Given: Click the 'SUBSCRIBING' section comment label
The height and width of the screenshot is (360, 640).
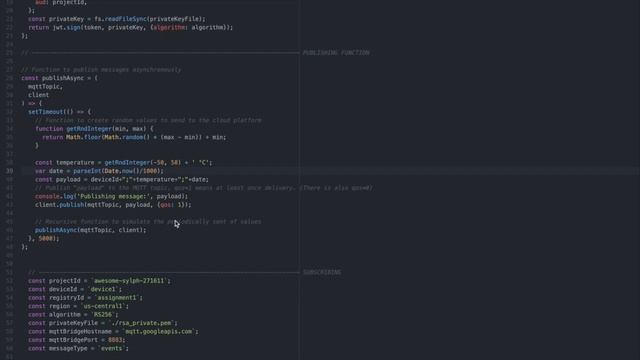Looking at the screenshot, I should [322, 272].
